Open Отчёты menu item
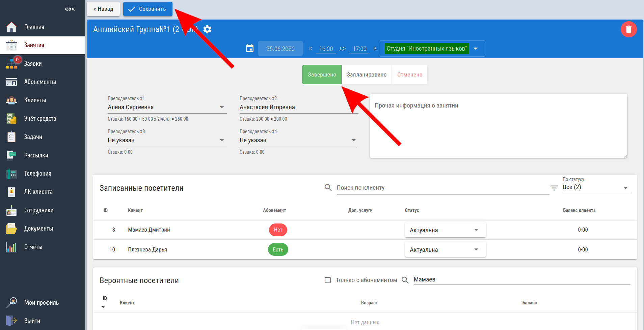 (33, 247)
